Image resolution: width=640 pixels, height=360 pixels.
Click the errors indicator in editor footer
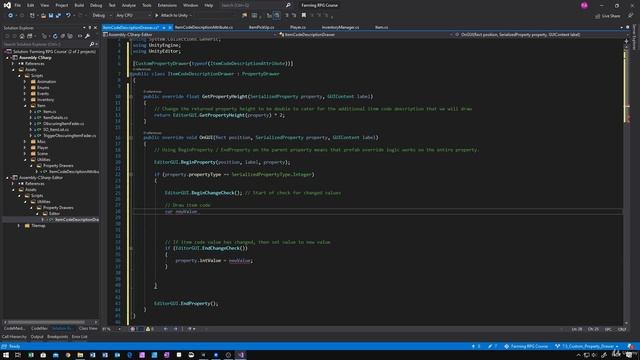[133, 329]
